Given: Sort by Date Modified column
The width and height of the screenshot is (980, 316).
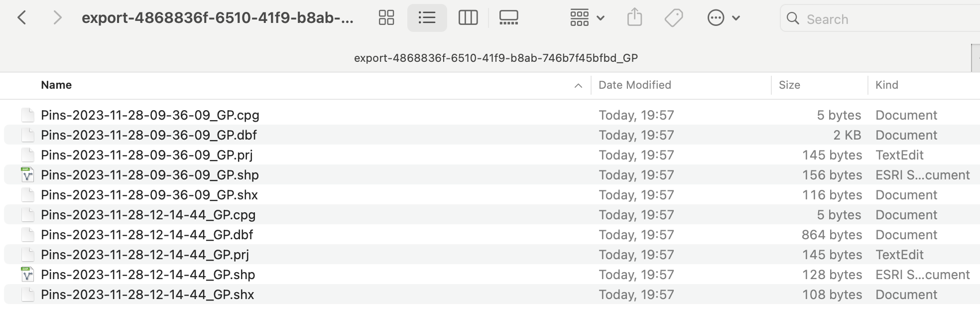Looking at the screenshot, I should tap(634, 85).
